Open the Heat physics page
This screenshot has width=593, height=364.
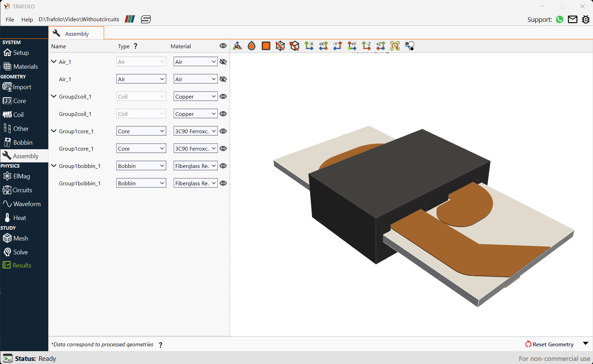pyautogui.click(x=24, y=218)
